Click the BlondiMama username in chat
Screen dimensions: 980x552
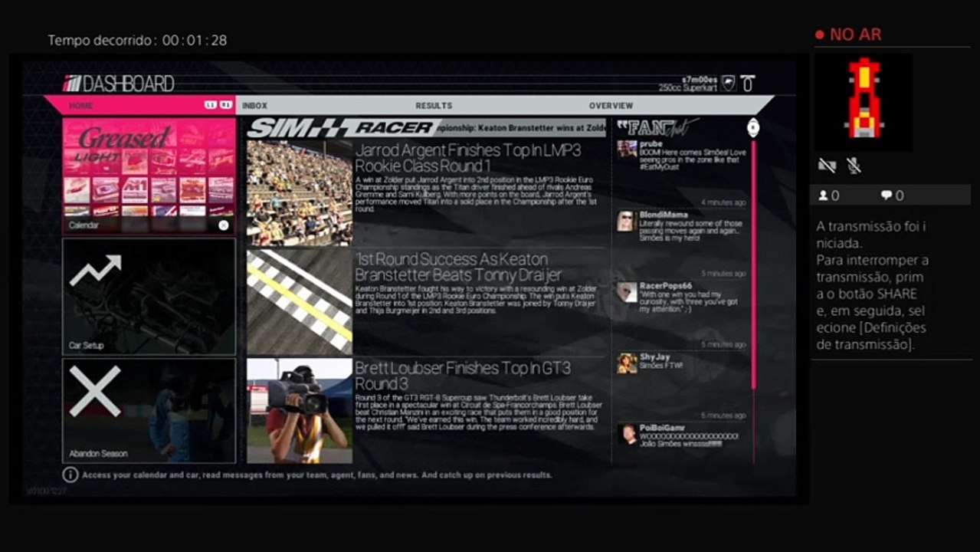point(664,215)
